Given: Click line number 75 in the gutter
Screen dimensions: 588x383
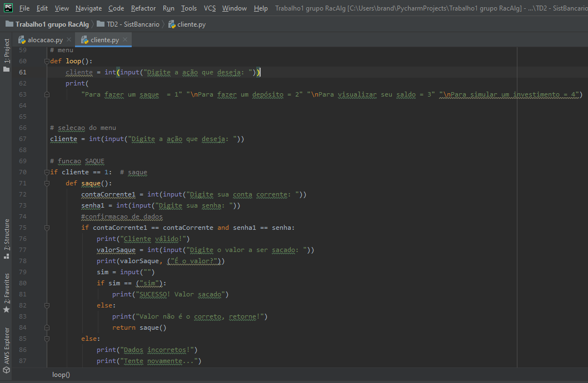Looking at the screenshot, I should coord(22,228).
